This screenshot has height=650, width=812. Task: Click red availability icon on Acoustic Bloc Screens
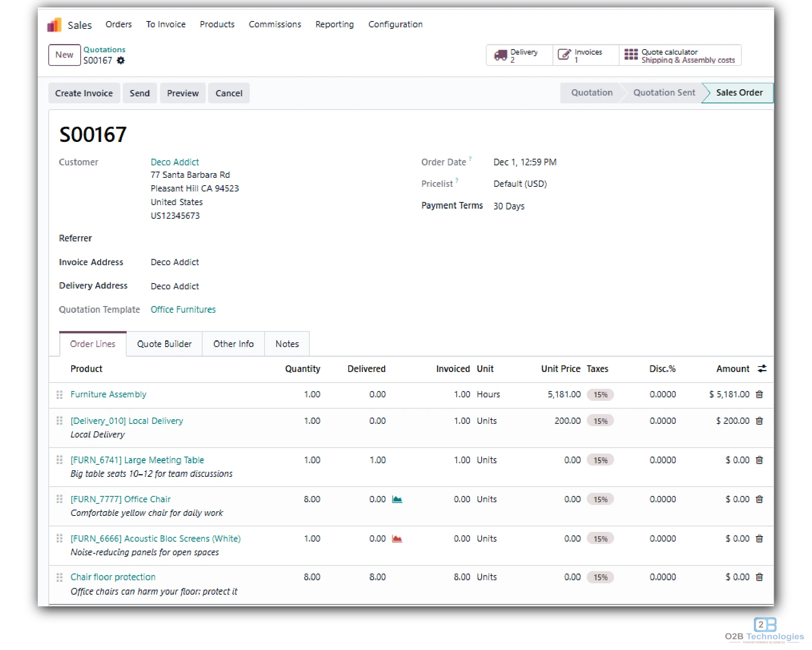click(398, 538)
